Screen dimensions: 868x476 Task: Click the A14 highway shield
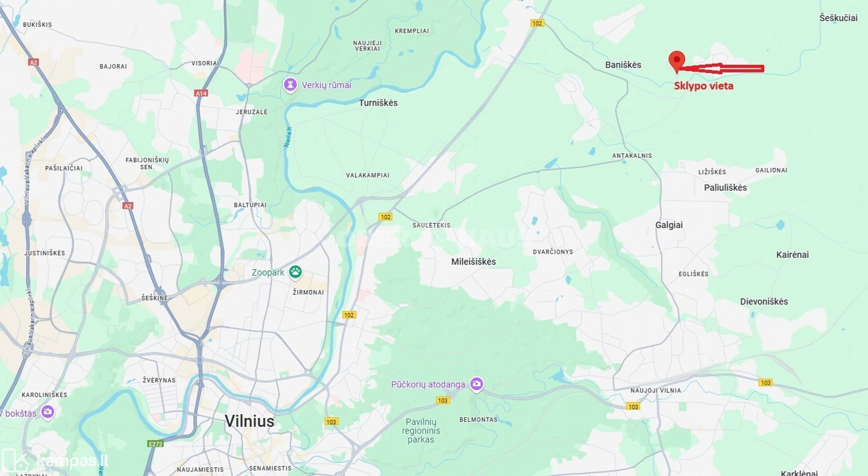[201, 93]
